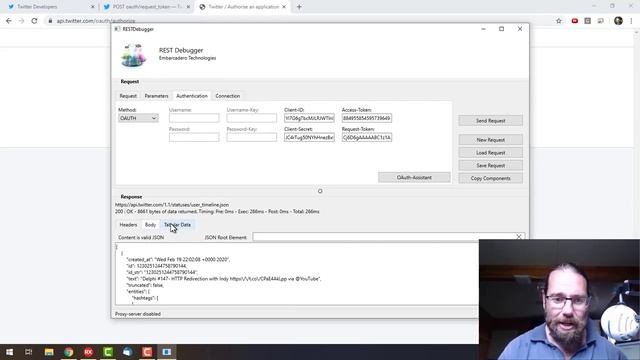Click the Client-ID input field

(x=309, y=118)
